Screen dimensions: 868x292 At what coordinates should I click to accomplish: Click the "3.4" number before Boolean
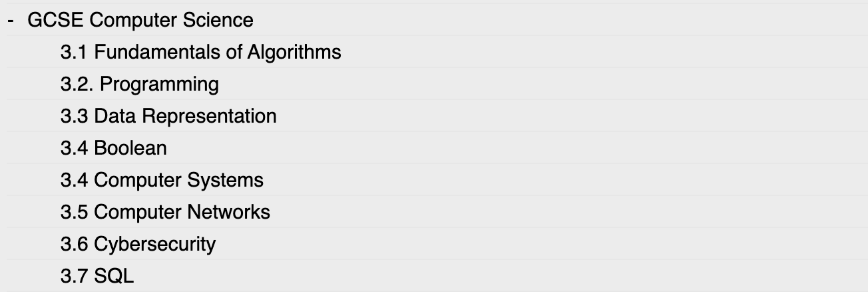click(74, 148)
